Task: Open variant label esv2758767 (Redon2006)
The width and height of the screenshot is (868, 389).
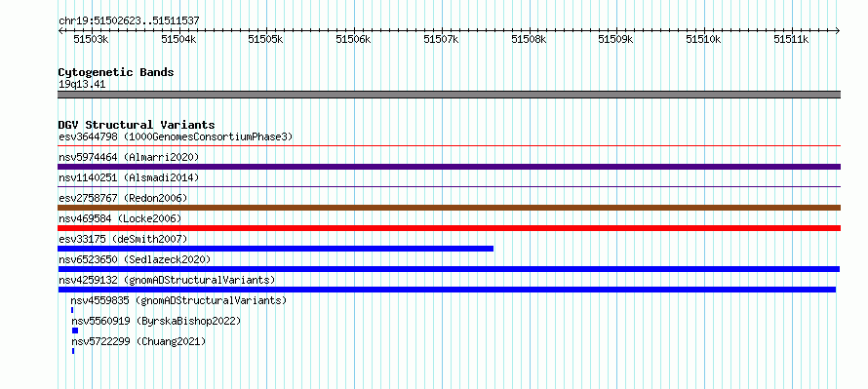Action: pos(123,198)
